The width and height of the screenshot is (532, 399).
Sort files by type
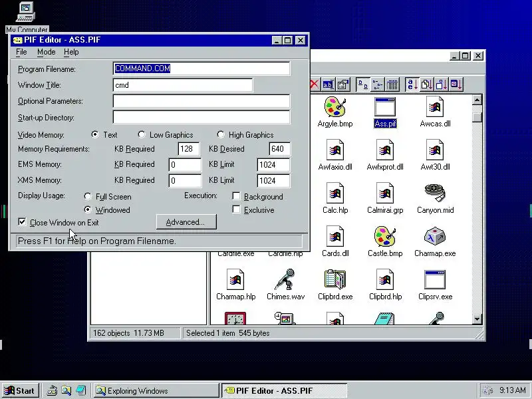point(427,84)
